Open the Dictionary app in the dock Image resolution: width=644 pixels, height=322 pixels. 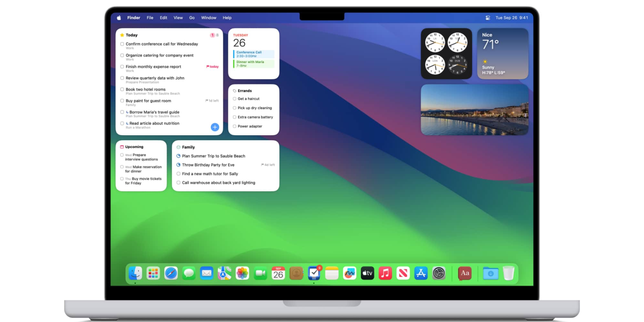click(464, 273)
